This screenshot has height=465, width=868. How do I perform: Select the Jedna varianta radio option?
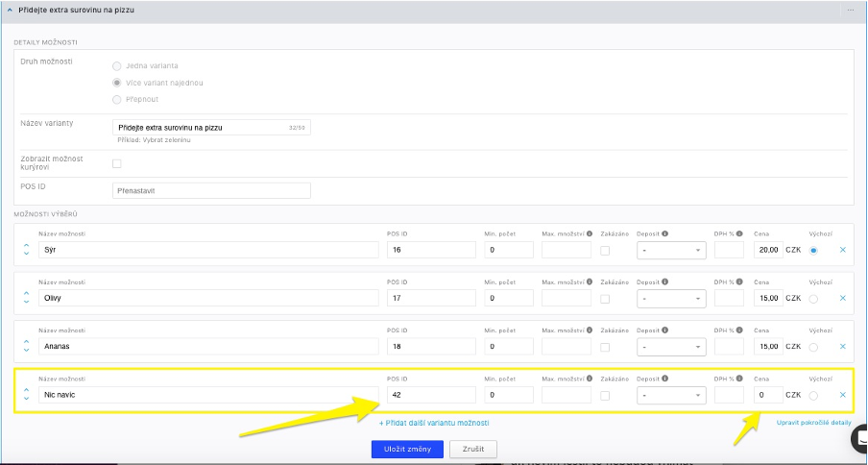[x=117, y=66]
